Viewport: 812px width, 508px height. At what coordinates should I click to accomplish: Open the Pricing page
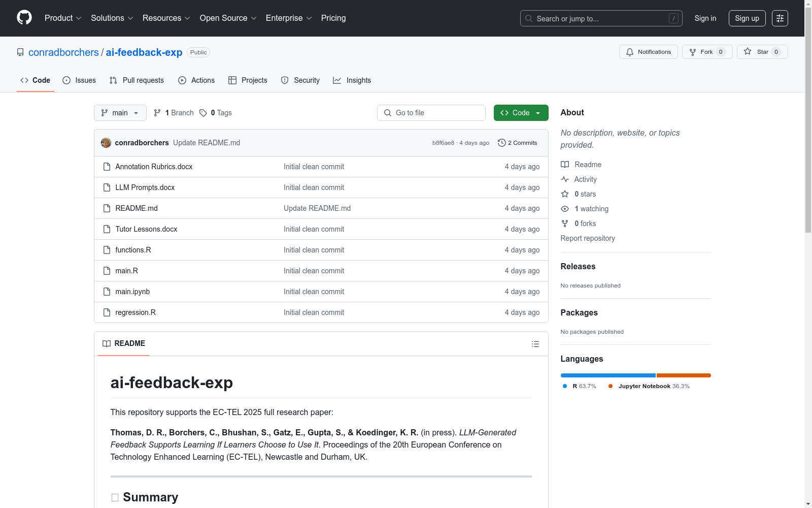pos(333,18)
